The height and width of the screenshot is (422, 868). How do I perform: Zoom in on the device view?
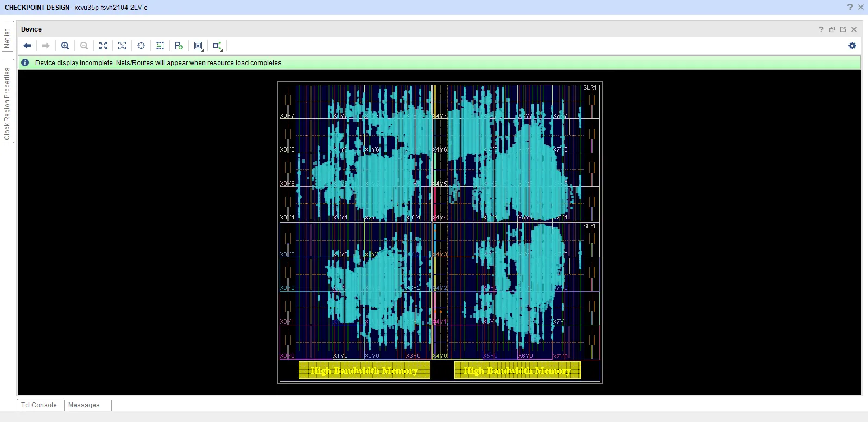[x=65, y=46]
